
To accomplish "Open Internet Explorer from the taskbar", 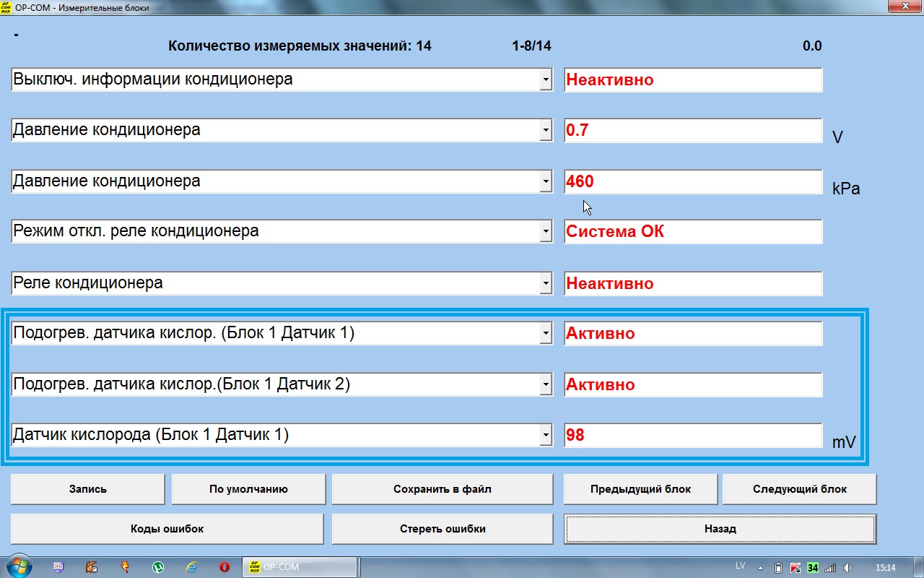I will pyautogui.click(x=191, y=567).
